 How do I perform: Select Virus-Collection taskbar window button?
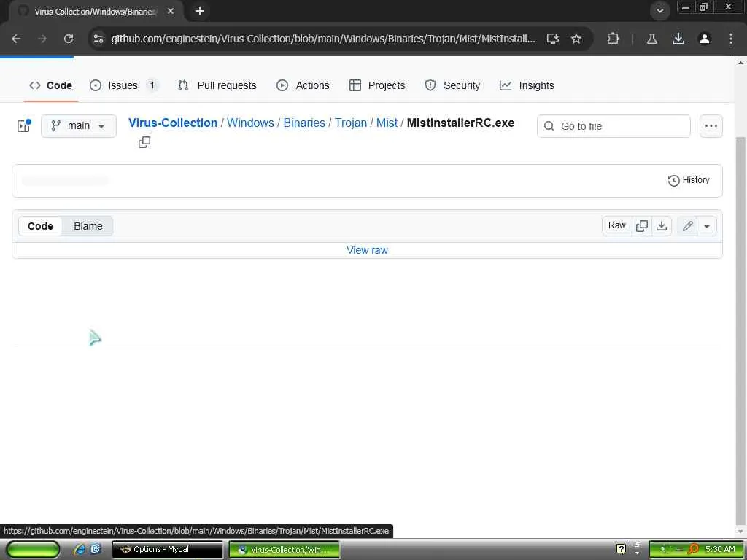pos(285,550)
